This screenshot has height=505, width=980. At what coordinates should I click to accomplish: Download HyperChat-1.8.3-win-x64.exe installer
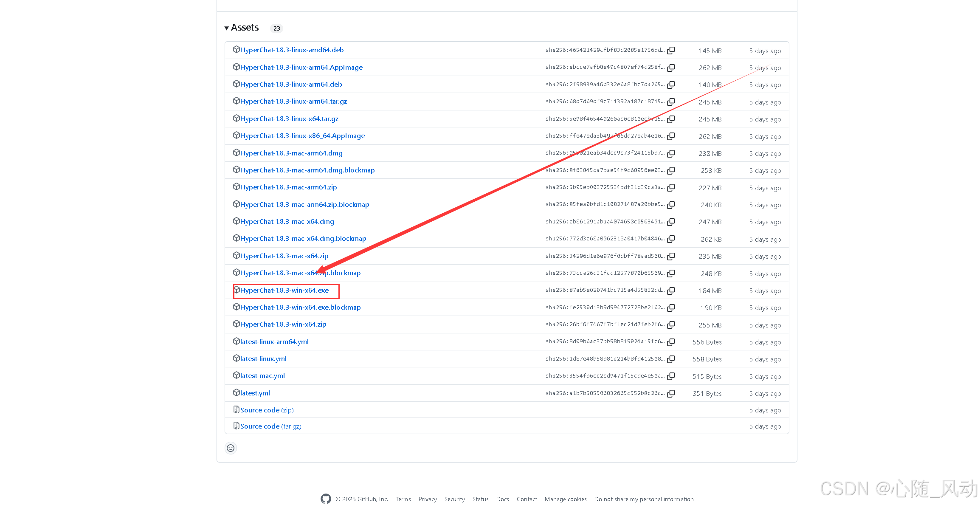(x=284, y=291)
